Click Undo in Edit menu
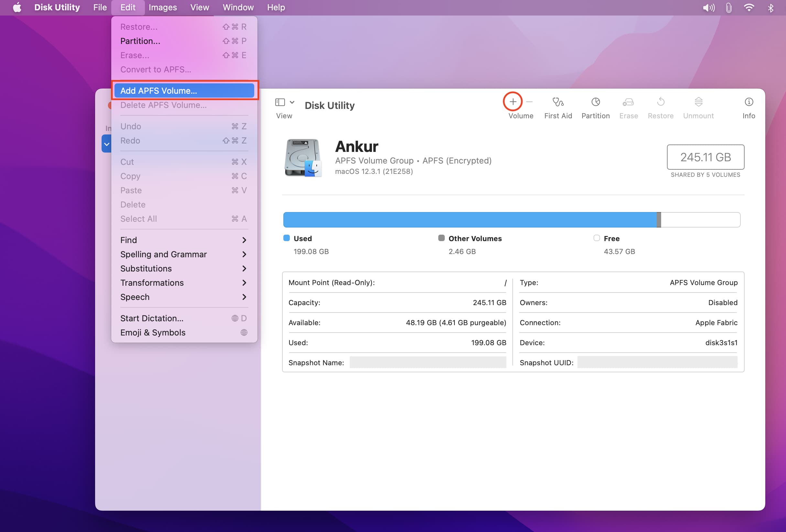Image resolution: width=786 pixels, height=532 pixels. pyautogui.click(x=184, y=126)
